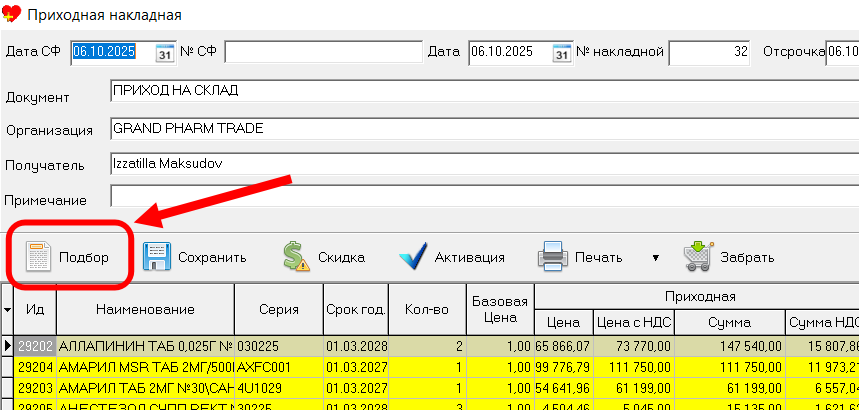Click the Подбор button label
859x410 pixels.
pos(84,258)
